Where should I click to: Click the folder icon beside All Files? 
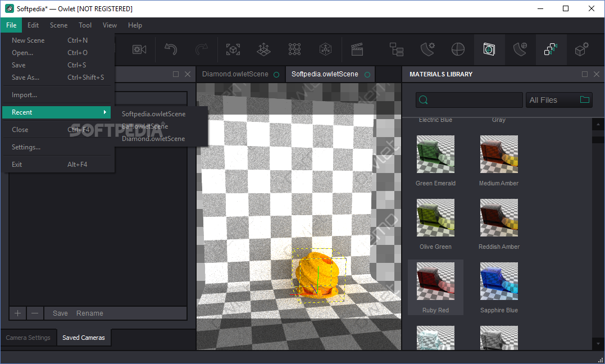click(x=585, y=99)
